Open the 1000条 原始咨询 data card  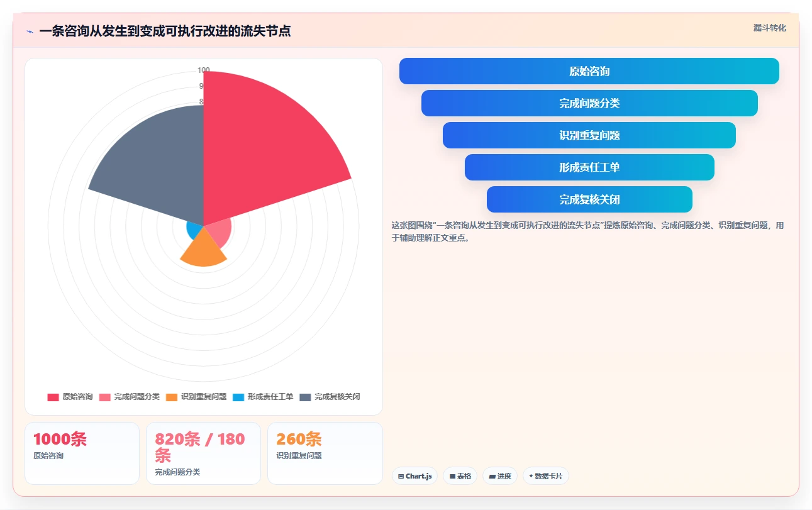(x=82, y=453)
